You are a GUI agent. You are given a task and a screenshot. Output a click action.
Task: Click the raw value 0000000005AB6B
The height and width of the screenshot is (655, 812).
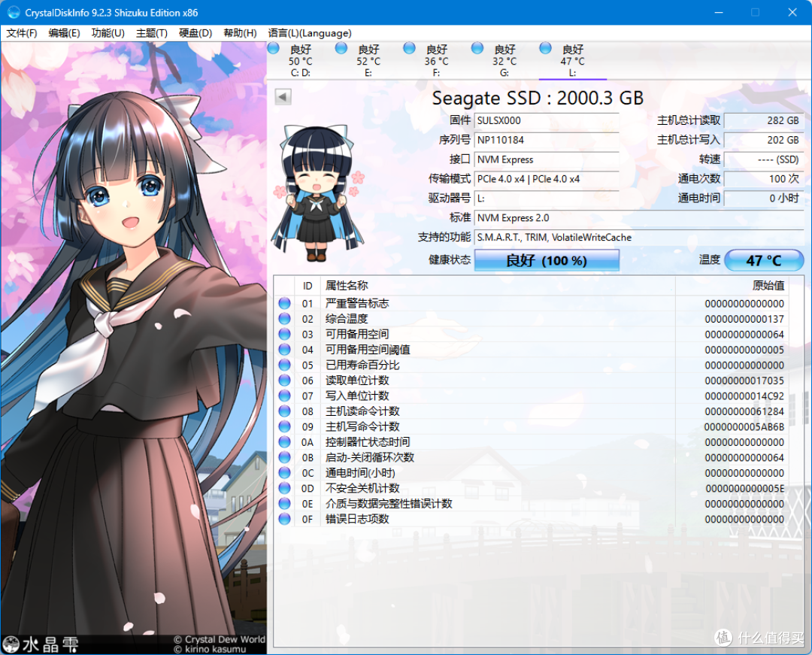[x=744, y=426]
